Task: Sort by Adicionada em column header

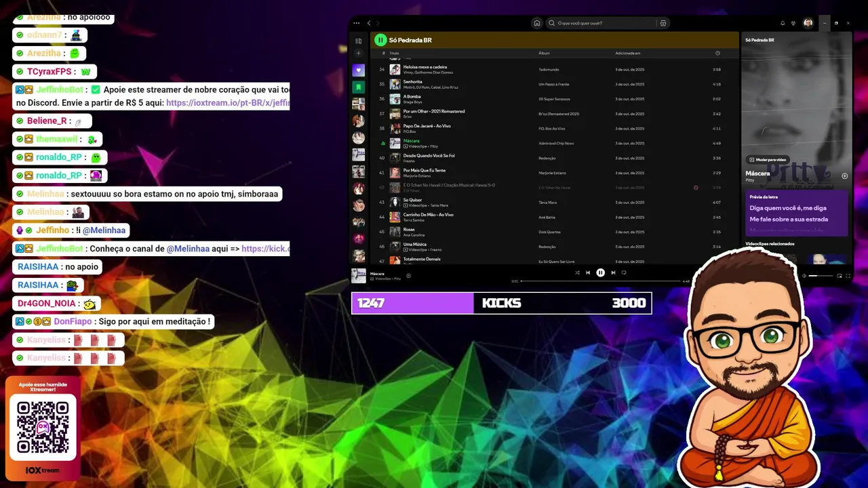Action: pos(627,53)
